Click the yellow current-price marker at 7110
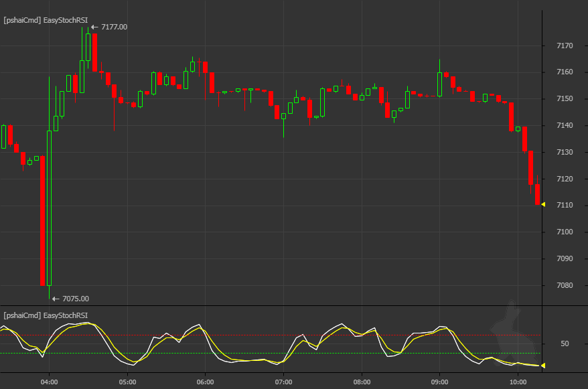588x389 pixels. 543,205
